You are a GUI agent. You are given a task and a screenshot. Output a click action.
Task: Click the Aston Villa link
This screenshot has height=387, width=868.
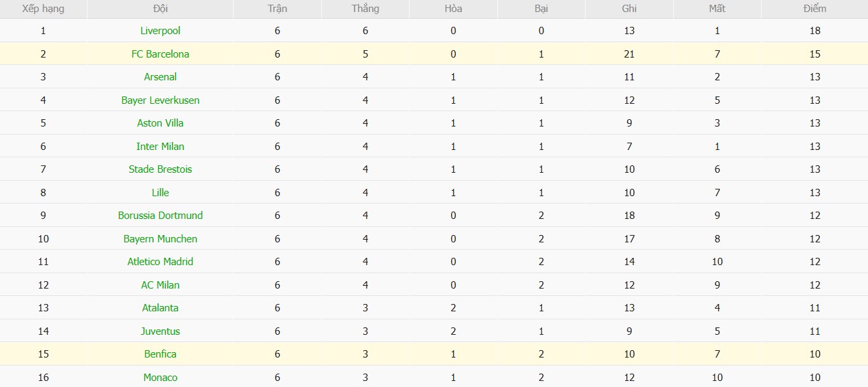point(161,123)
